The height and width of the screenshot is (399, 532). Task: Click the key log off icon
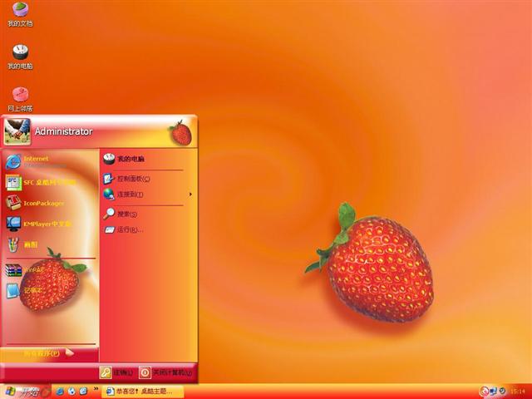pyautogui.click(x=106, y=372)
